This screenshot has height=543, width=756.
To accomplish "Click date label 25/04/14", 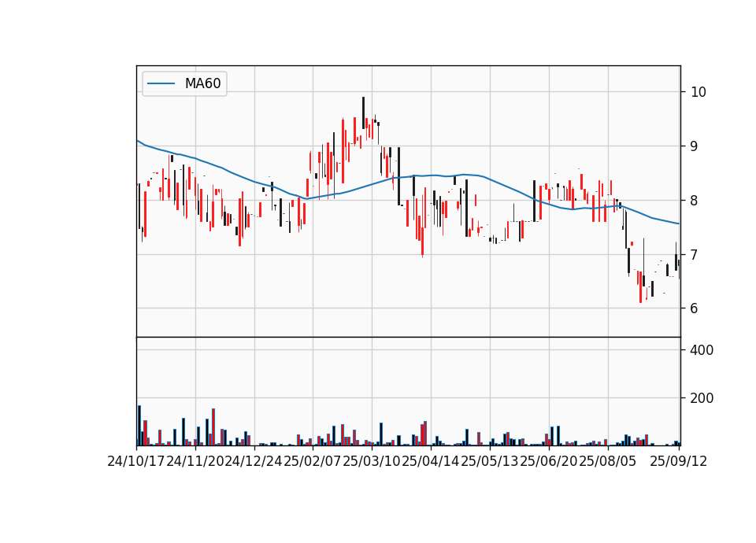I will 431,461.
